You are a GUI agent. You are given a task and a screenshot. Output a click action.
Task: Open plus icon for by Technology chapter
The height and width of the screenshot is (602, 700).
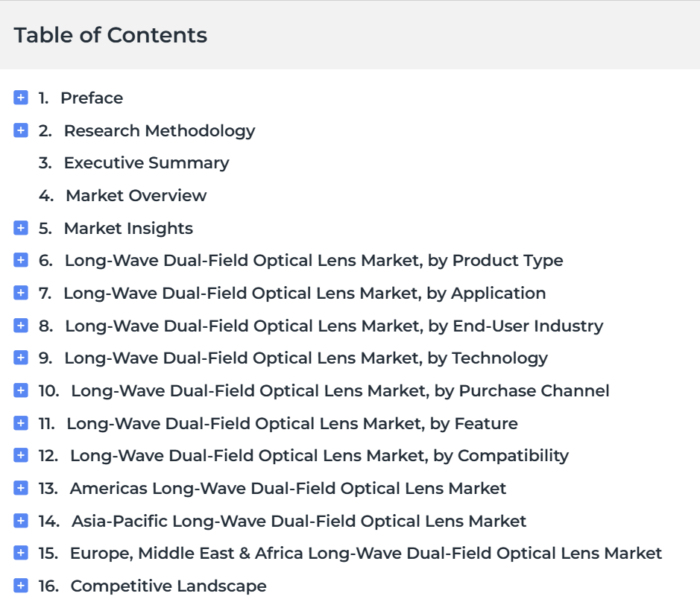[21, 358]
